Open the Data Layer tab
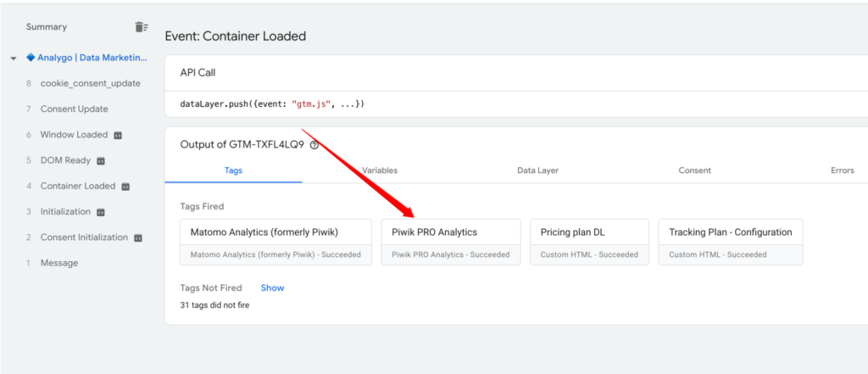Viewport: 868px width, 374px height. (537, 170)
